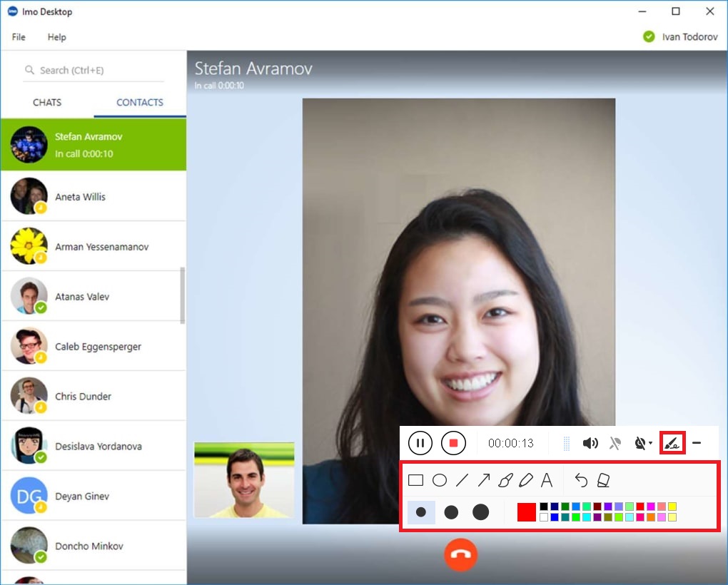This screenshot has width=728, height=585.
Task: Select the ellipse shape tool
Action: [440, 479]
